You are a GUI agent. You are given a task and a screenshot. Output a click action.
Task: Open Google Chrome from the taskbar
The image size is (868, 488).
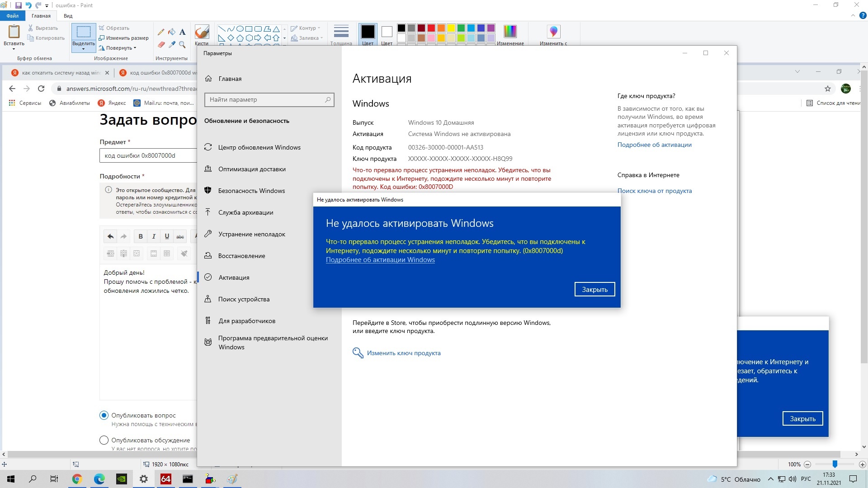click(x=77, y=479)
